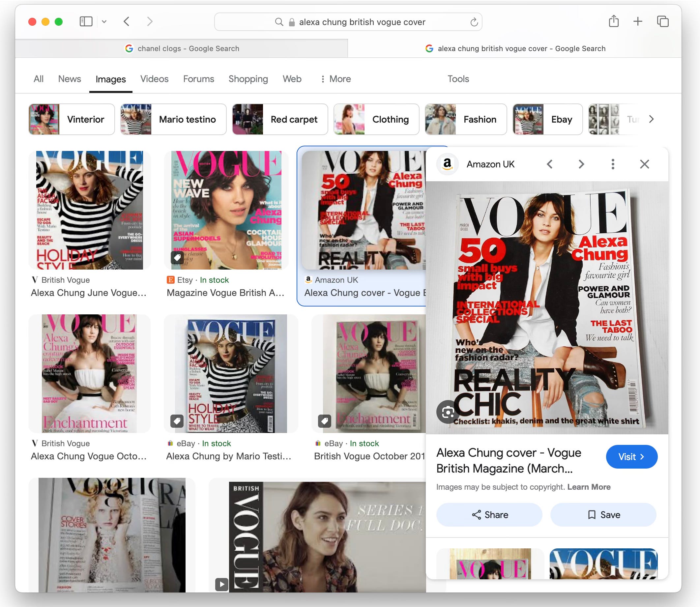The image size is (700, 607).
Task: Filter by the Mario testino chip
Action: 173,119
